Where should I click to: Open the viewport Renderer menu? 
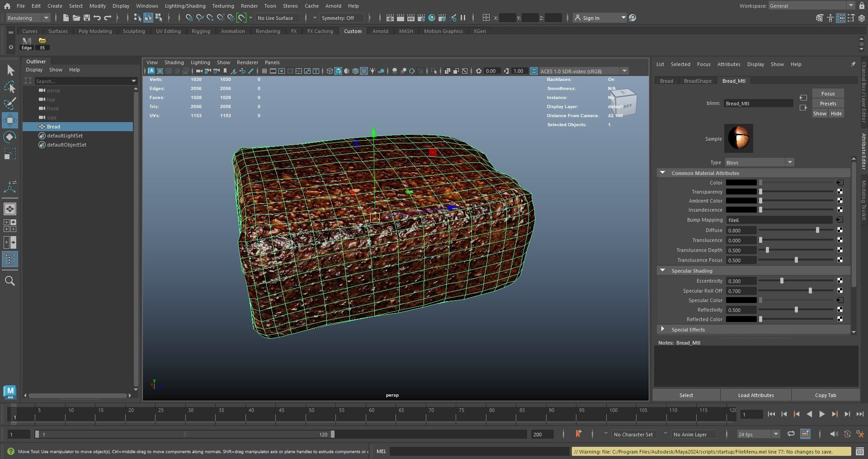tap(247, 62)
